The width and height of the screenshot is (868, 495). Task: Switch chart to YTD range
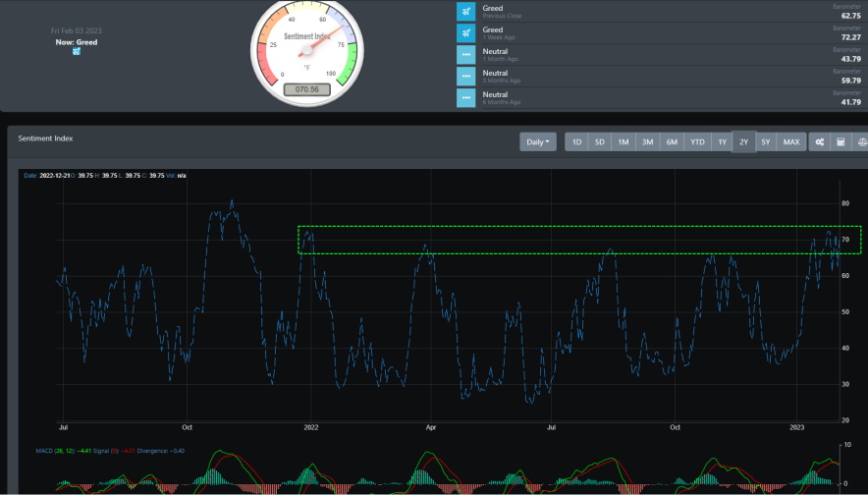(x=697, y=141)
